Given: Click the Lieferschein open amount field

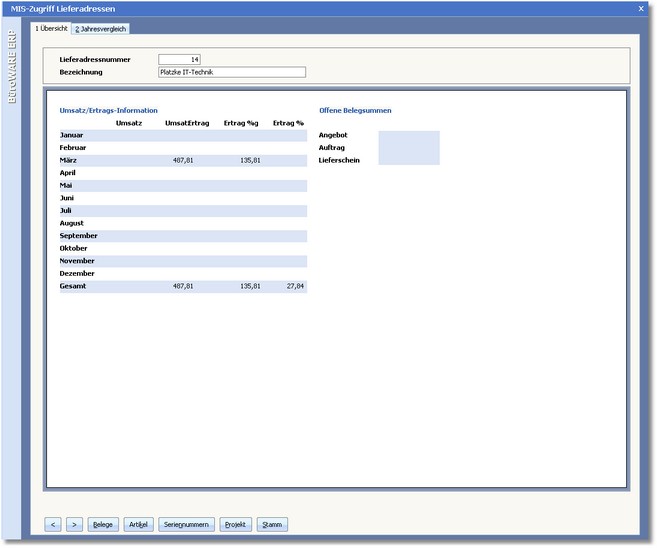Looking at the screenshot, I should [x=408, y=160].
